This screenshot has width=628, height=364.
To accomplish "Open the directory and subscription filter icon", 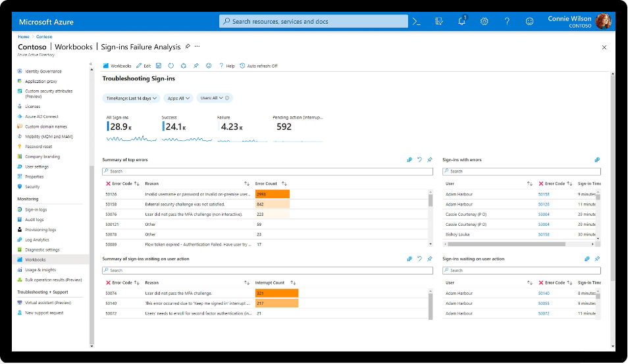I will point(439,22).
